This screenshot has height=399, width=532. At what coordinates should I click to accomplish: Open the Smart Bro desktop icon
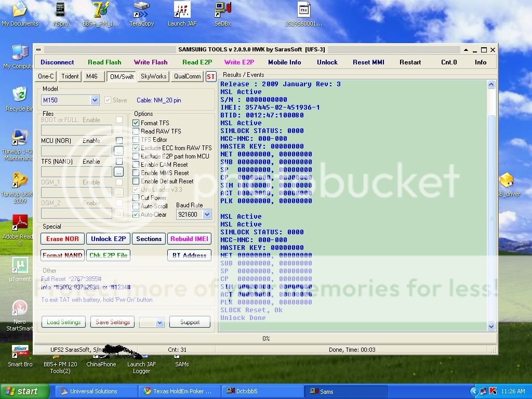[20, 355]
